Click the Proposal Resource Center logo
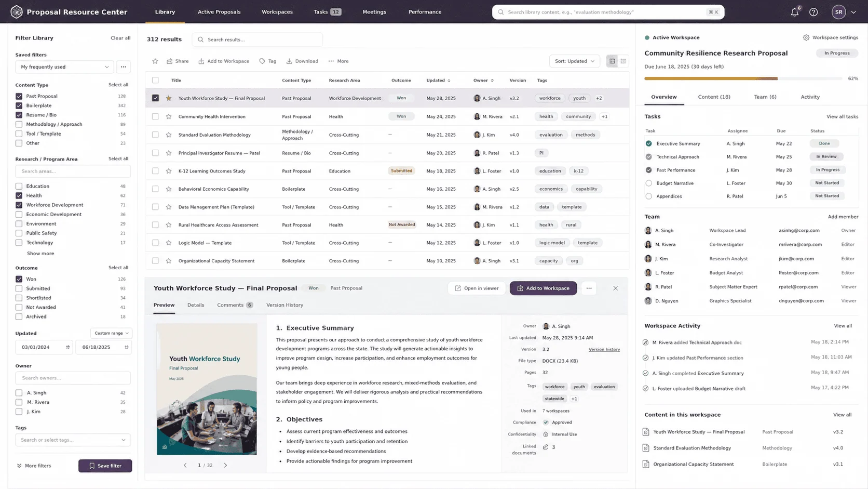 (17, 11)
